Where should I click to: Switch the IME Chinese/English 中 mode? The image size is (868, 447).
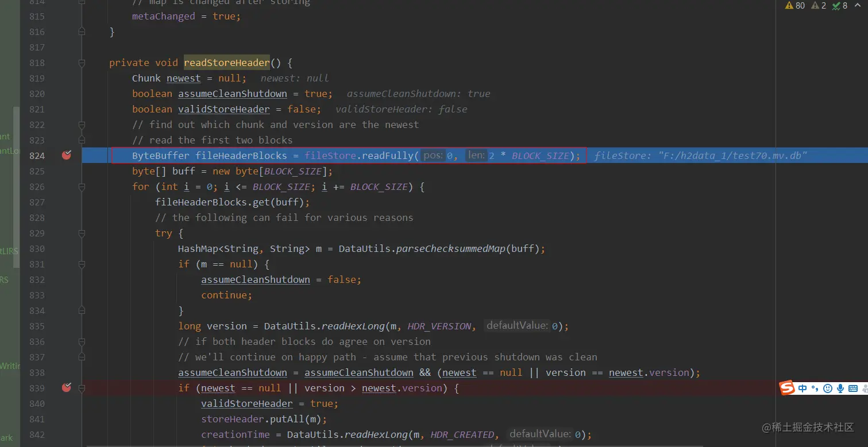tap(803, 388)
